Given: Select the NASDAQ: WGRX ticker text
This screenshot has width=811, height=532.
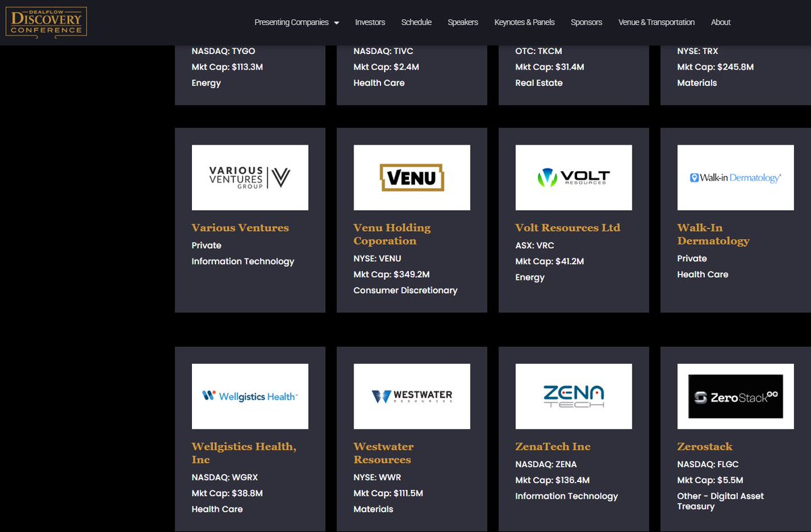Looking at the screenshot, I should 226,477.
